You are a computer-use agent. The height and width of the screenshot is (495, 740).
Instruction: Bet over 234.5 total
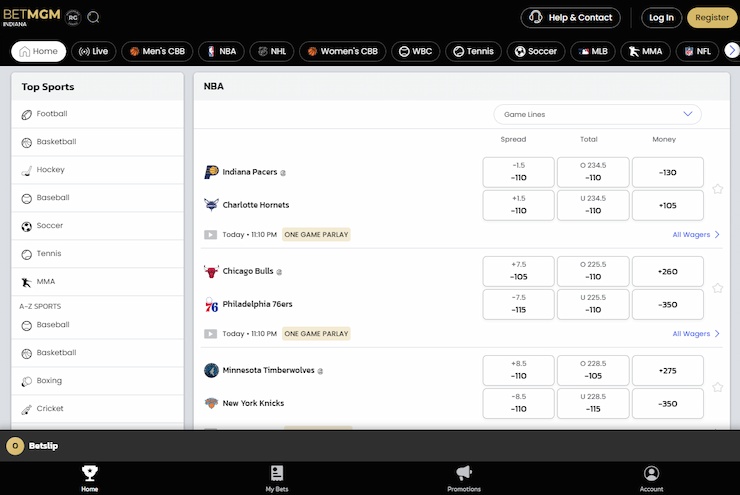pos(593,172)
